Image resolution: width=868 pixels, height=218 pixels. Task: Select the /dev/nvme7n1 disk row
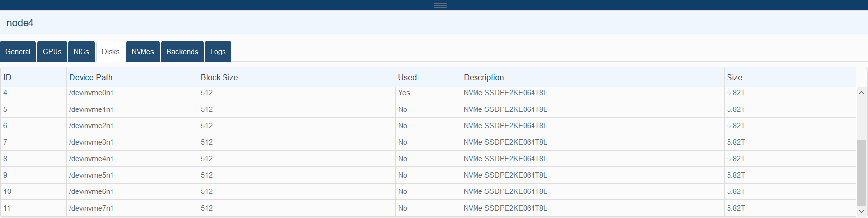pyautogui.click(x=428, y=208)
